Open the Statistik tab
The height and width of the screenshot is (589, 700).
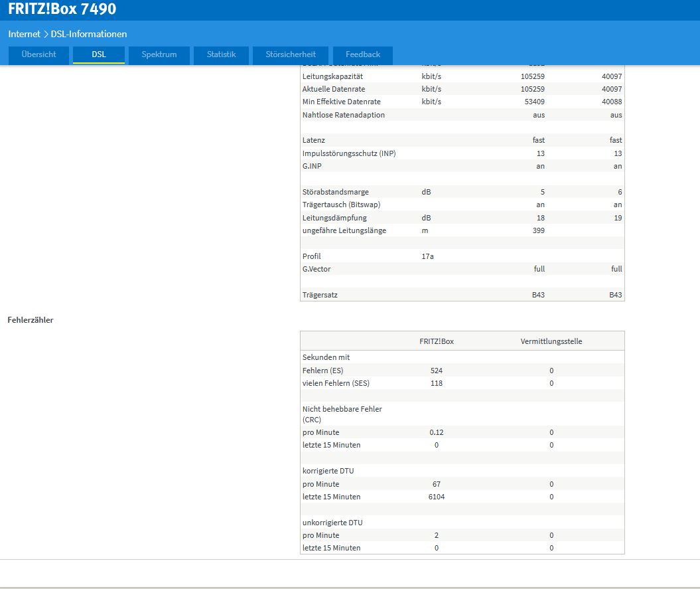[x=221, y=55]
